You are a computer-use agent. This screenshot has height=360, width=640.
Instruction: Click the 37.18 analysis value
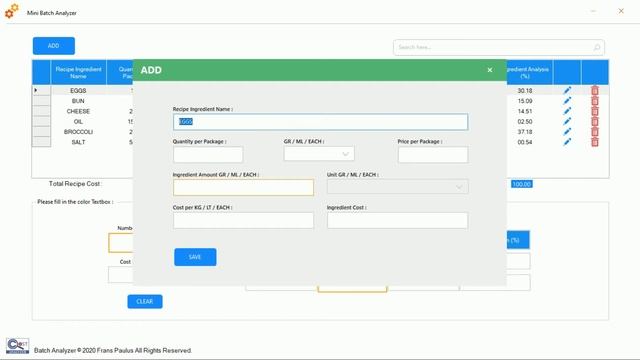tap(524, 131)
